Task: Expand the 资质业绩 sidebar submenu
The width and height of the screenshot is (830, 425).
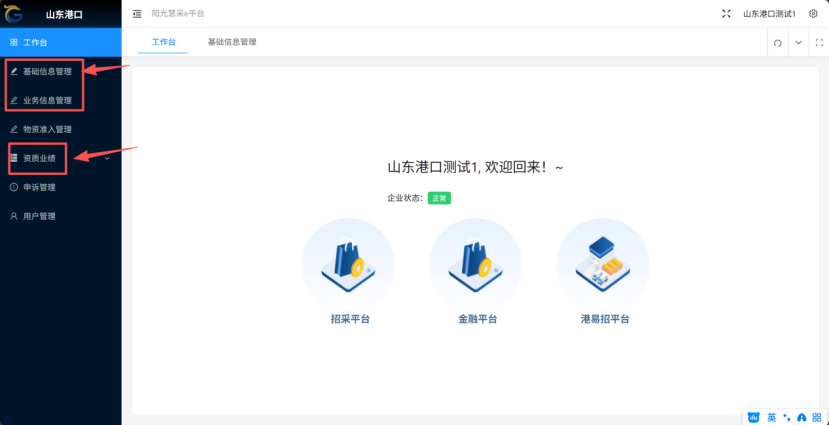Action: pos(106,157)
